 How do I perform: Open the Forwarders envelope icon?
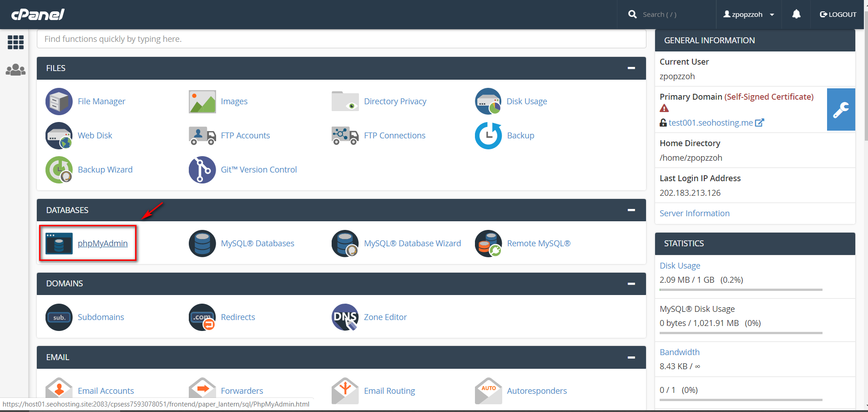202,391
